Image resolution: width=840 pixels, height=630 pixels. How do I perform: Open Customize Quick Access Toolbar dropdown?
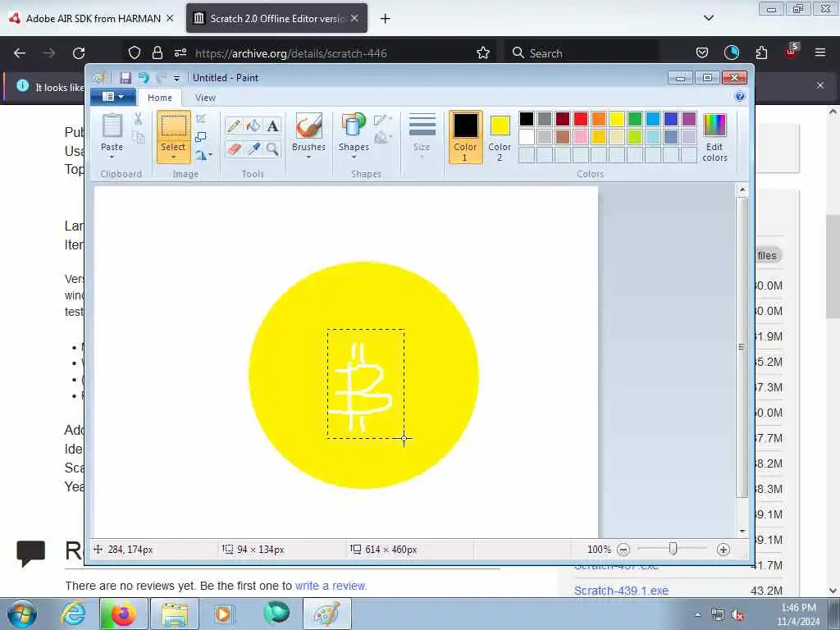177,78
